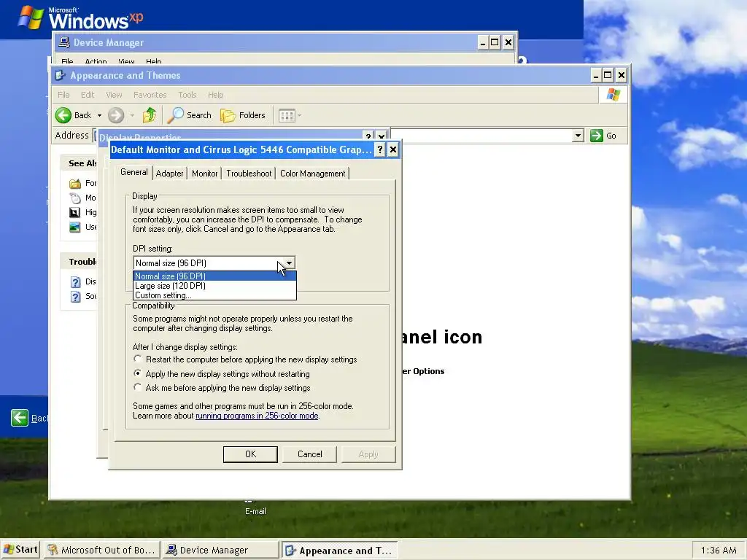Image resolution: width=747 pixels, height=560 pixels.
Task: Choose Custom setting... from DPI list
Action: [x=214, y=295]
